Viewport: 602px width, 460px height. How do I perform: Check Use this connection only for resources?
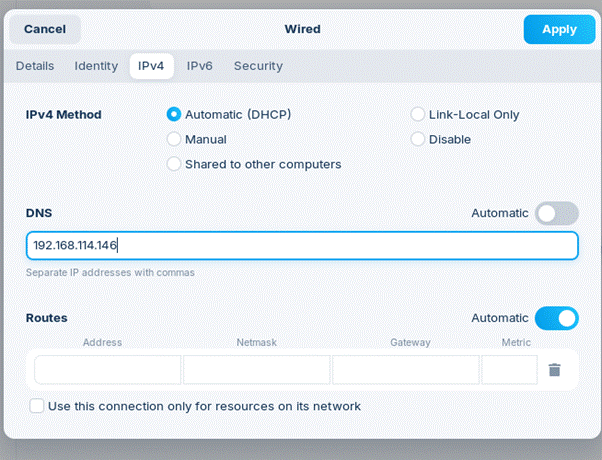[x=37, y=406]
